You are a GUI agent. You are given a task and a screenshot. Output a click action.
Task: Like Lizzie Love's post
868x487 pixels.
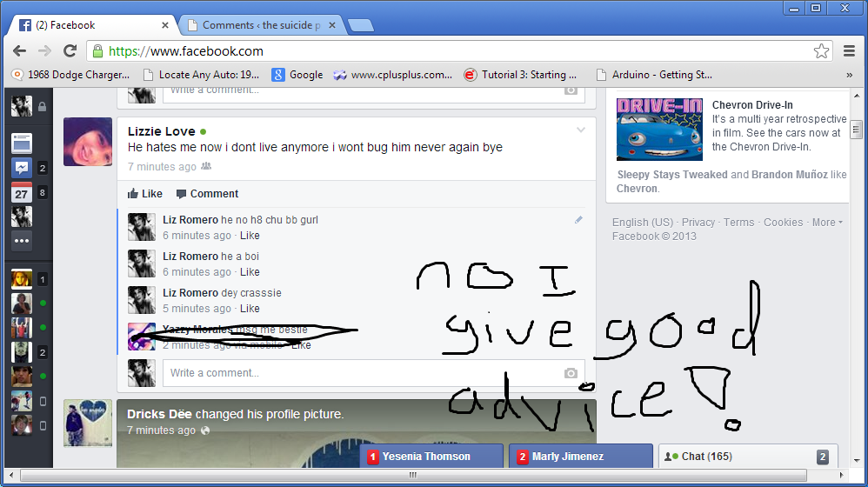tap(144, 194)
